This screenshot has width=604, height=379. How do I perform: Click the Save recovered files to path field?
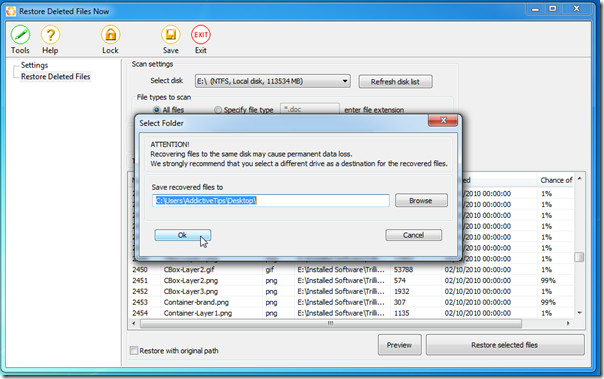tap(270, 200)
